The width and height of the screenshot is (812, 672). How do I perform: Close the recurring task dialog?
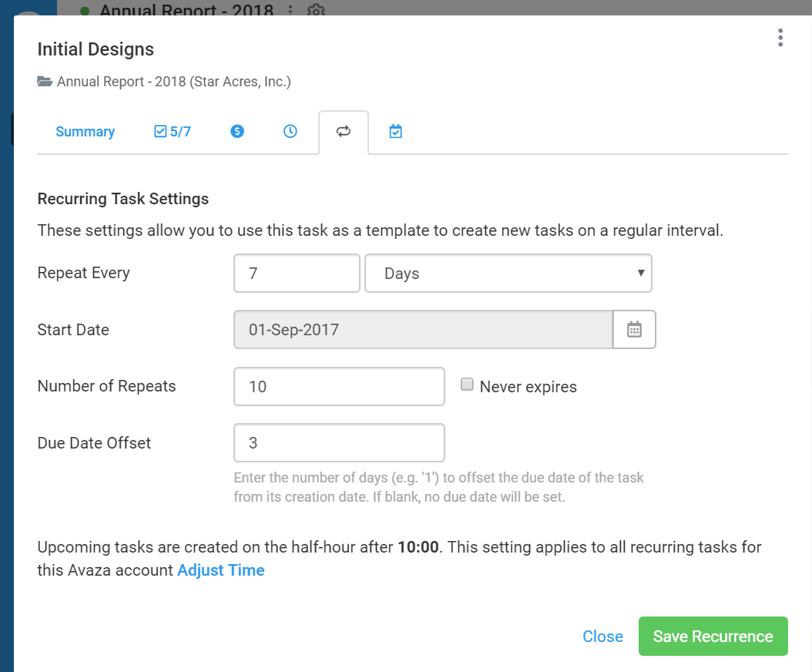coord(602,637)
